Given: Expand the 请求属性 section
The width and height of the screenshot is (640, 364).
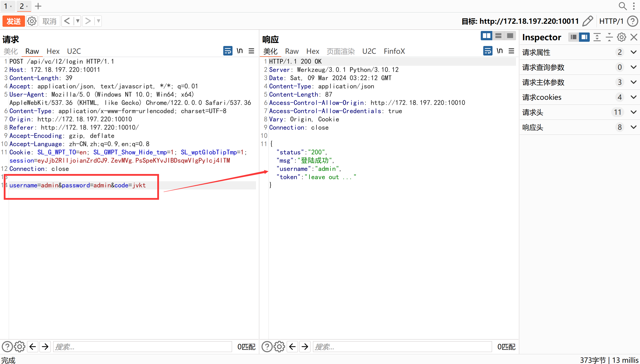Looking at the screenshot, I should 632,52.
